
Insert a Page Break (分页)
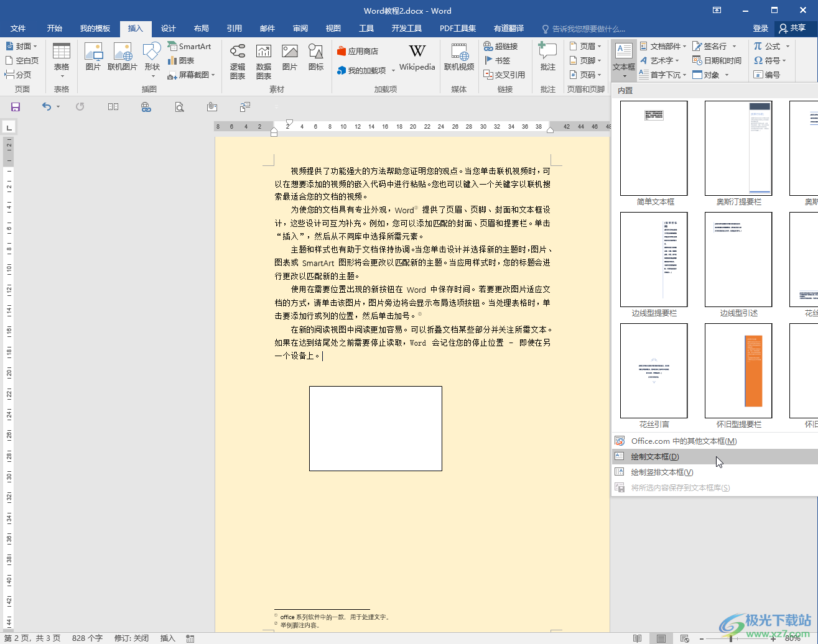coord(18,75)
